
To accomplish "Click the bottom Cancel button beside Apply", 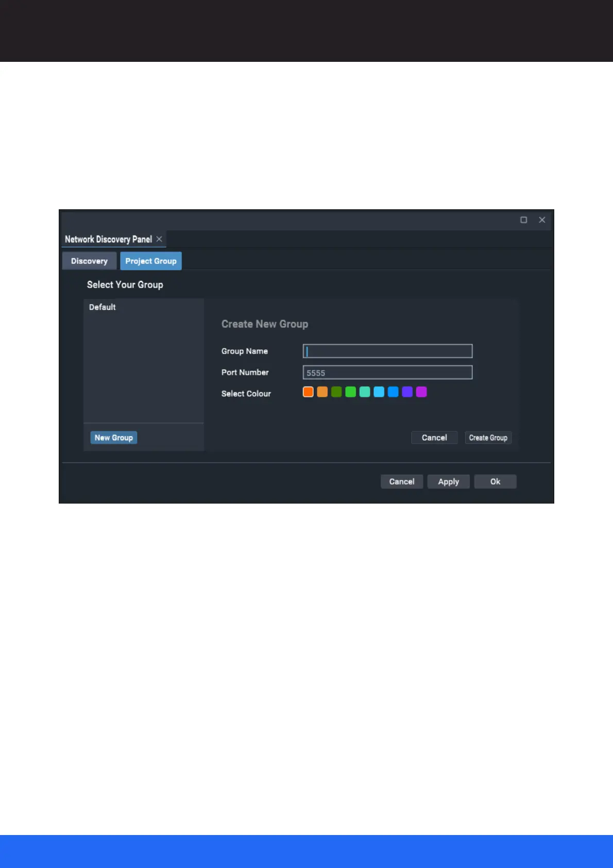I will (402, 481).
